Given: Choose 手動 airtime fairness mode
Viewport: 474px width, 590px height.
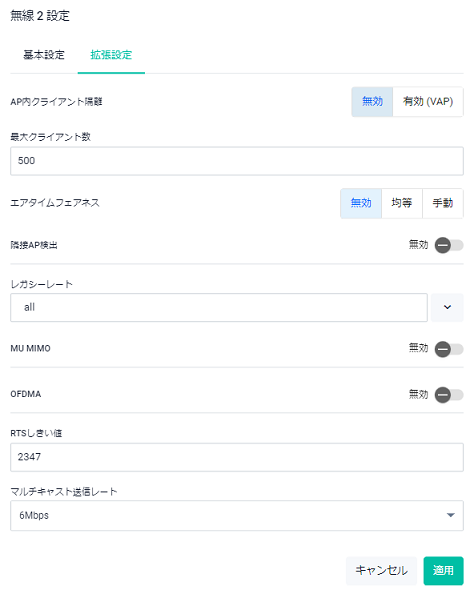Looking at the screenshot, I should tap(443, 203).
